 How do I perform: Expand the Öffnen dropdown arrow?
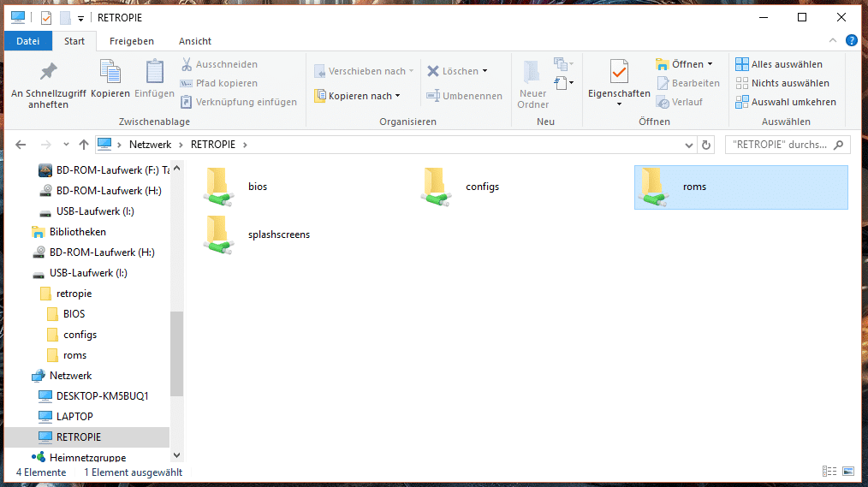click(x=710, y=64)
